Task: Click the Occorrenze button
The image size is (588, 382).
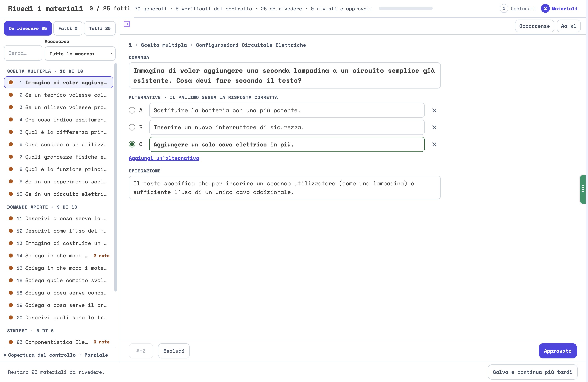Action: pos(534,26)
